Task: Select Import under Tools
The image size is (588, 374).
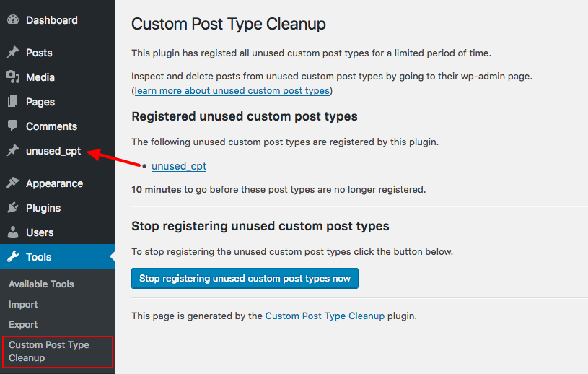Action: pos(23,304)
